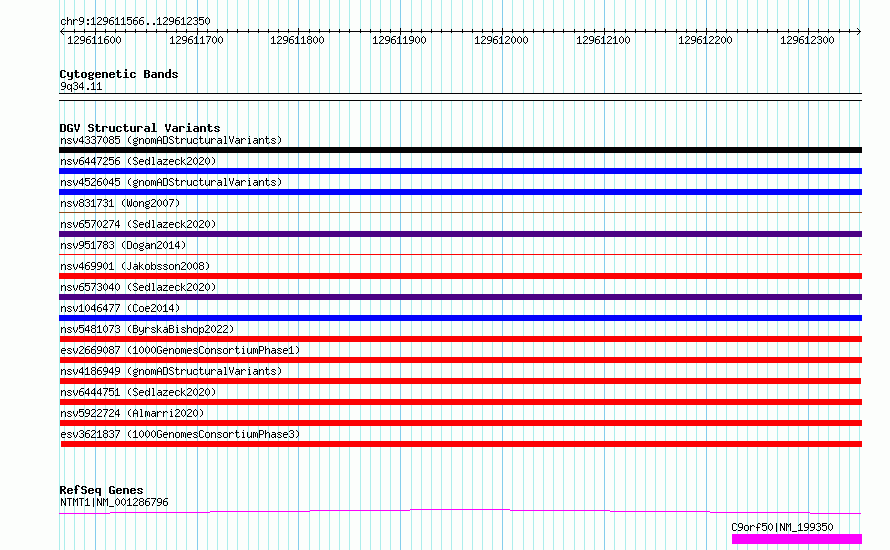Click the Cytogenetic Bands track title
This screenshot has width=890, height=550.
[119, 74]
